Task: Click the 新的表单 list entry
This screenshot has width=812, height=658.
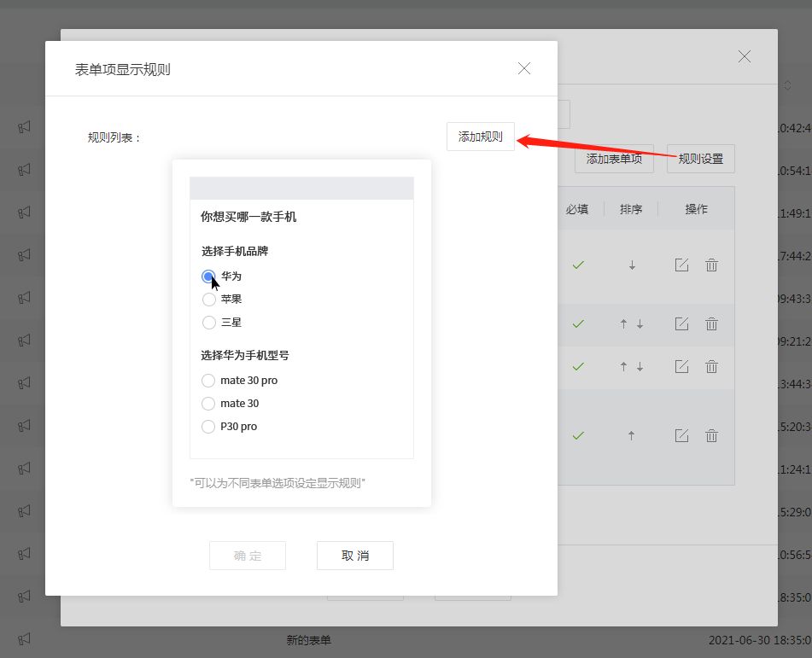Action: point(308,640)
